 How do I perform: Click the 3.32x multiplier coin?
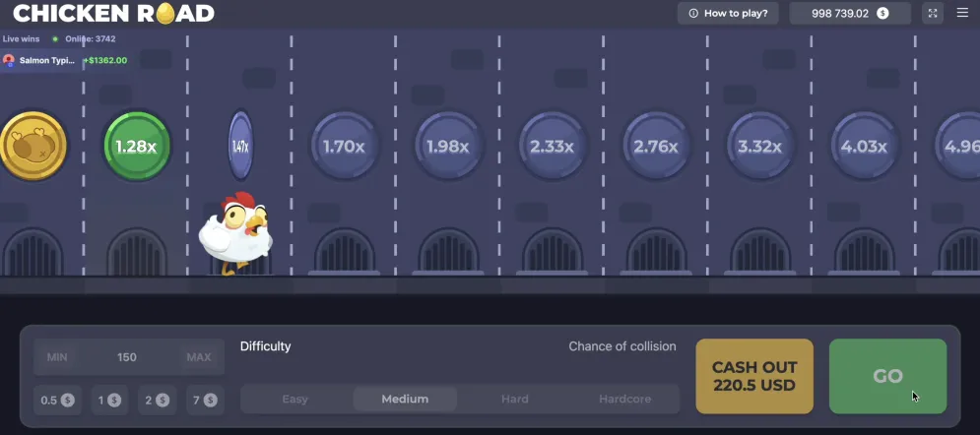759,147
